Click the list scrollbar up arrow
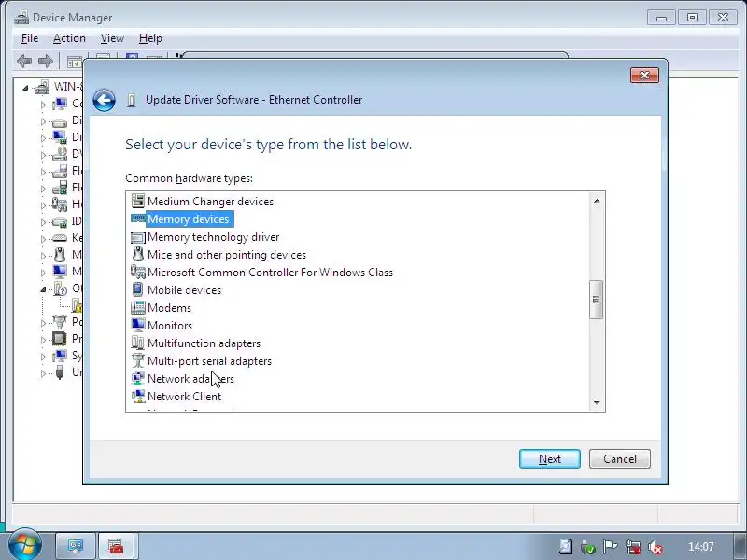 point(597,201)
